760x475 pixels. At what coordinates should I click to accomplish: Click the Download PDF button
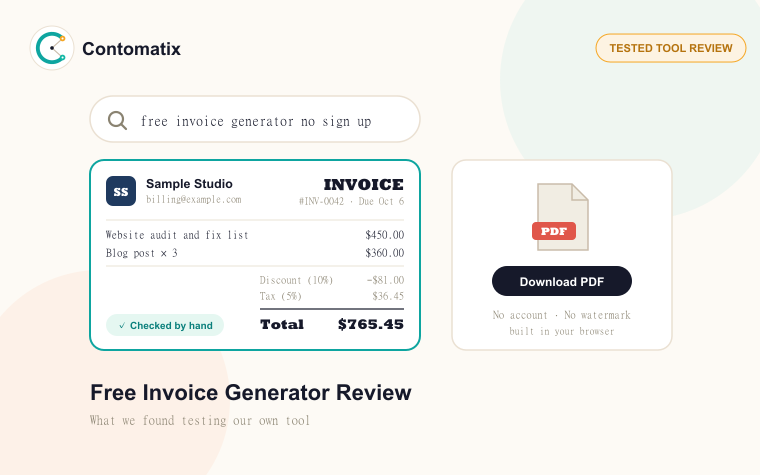pyautogui.click(x=562, y=281)
